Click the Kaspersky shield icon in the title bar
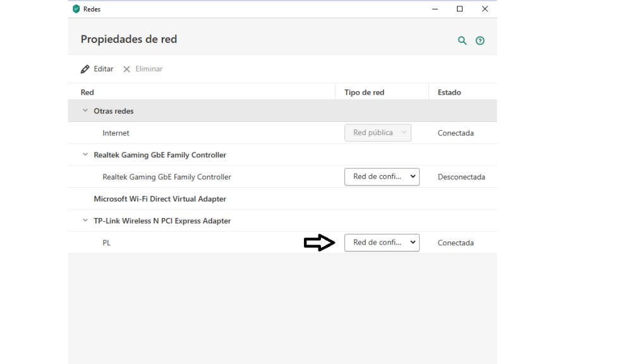The width and height of the screenshot is (632, 364). [77, 9]
